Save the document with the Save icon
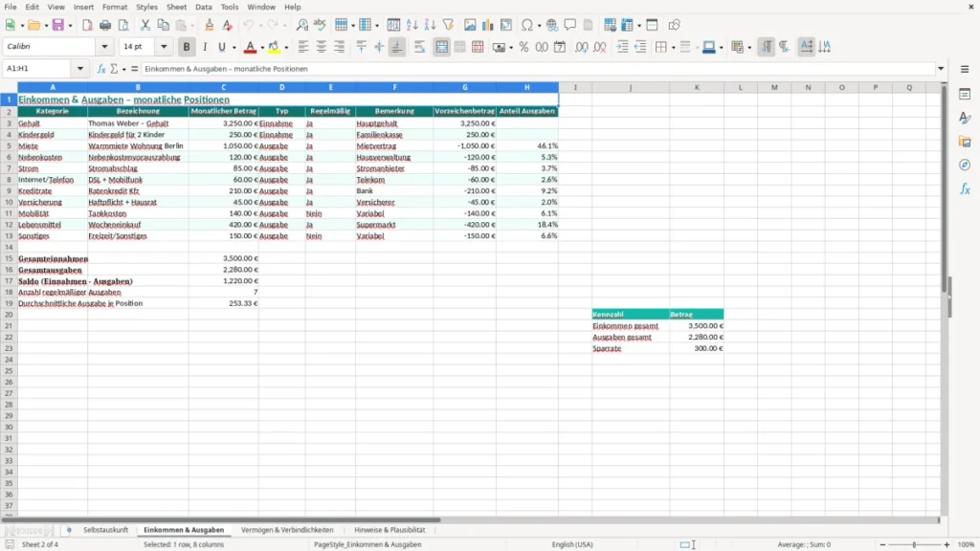Screen dimensions: 980x551 (x=58, y=25)
